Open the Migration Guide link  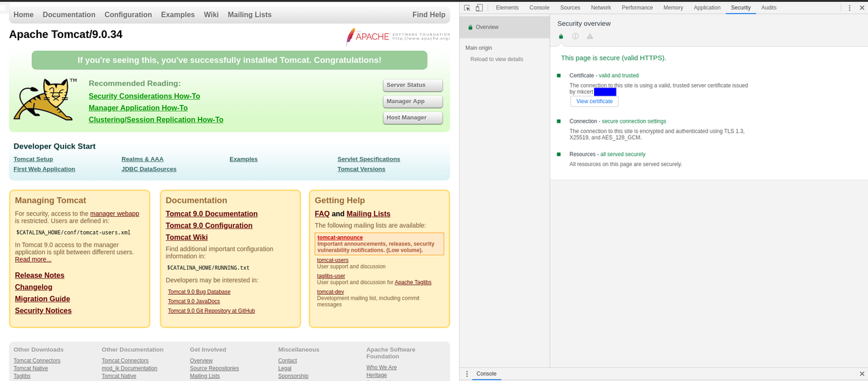(43, 299)
